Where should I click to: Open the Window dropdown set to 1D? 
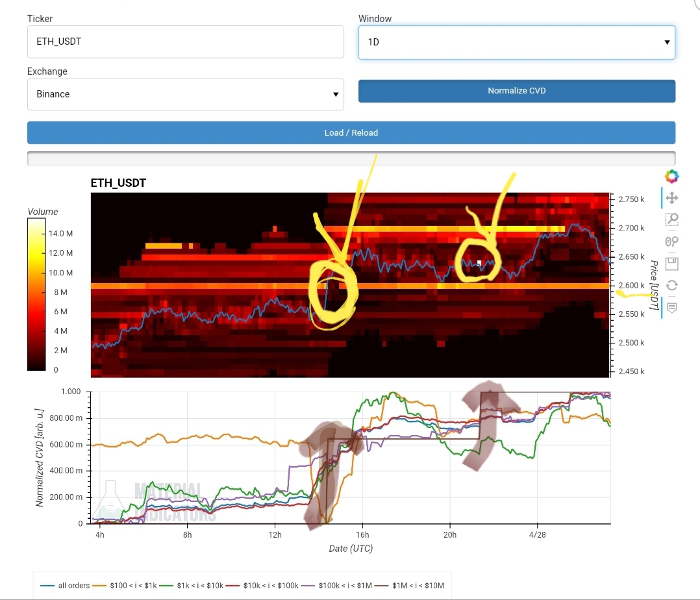coord(516,42)
